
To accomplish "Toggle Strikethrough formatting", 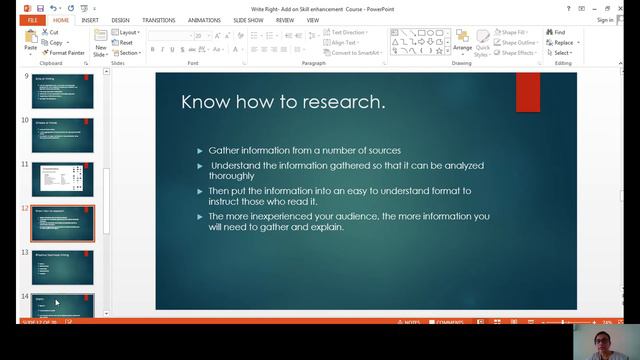I will pyautogui.click(x=192, y=49).
